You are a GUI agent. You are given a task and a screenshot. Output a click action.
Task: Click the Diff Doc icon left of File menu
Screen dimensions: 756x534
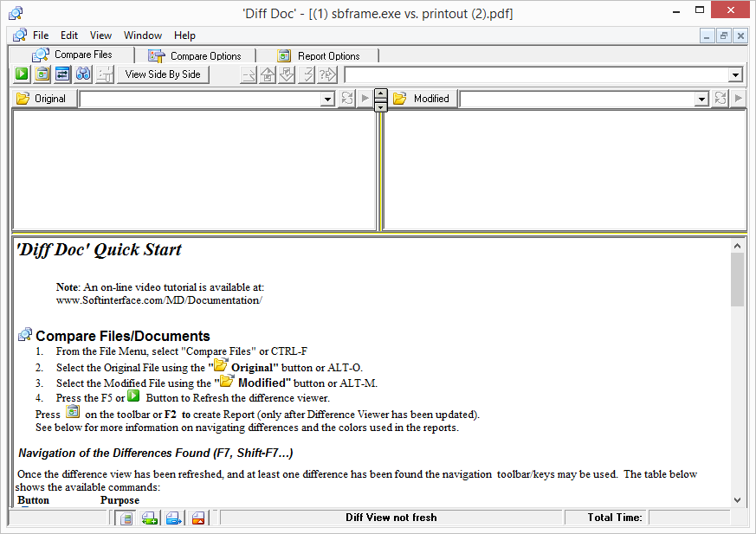pos(20,35)
